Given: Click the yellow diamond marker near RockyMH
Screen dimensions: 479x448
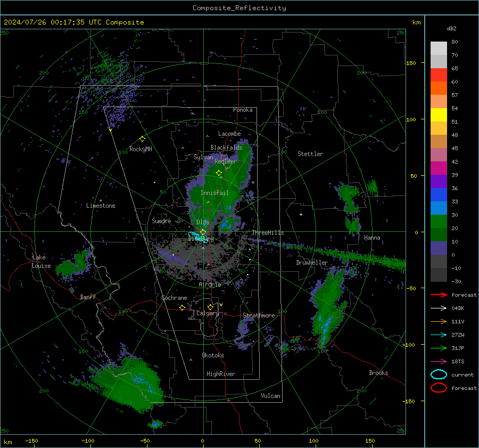Looking at the screenshot, I should (142, 139).
